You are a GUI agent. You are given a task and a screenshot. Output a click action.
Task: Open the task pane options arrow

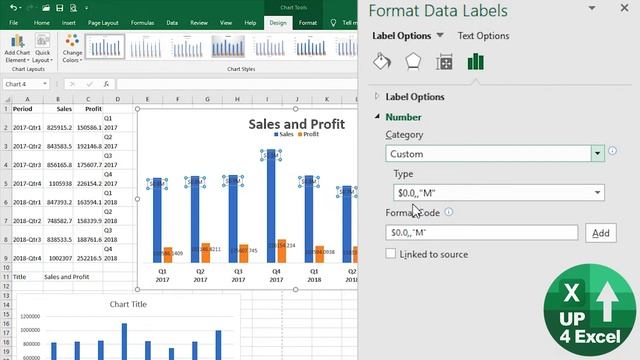pyautogui.click(x=591, y=8)
